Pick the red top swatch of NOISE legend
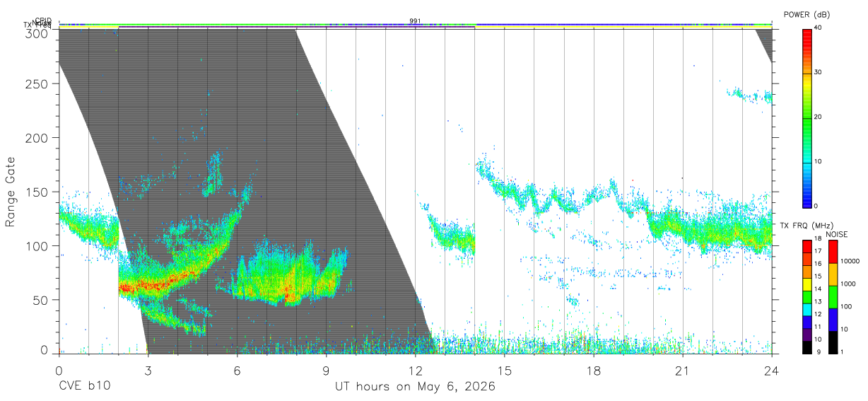Viewport: 868px width, 401px height. coord(833,252)
